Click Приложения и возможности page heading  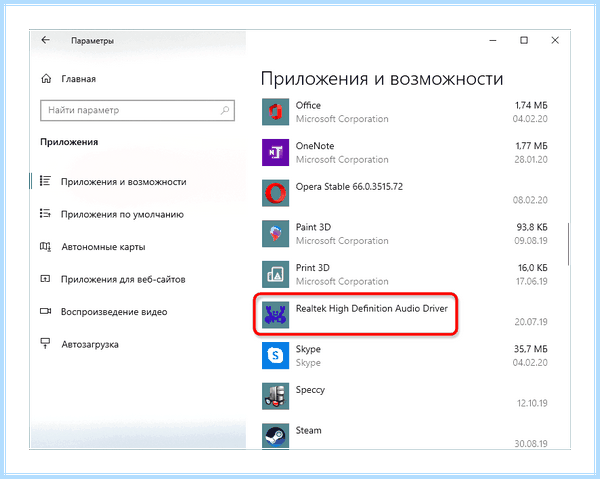(382, 79)
